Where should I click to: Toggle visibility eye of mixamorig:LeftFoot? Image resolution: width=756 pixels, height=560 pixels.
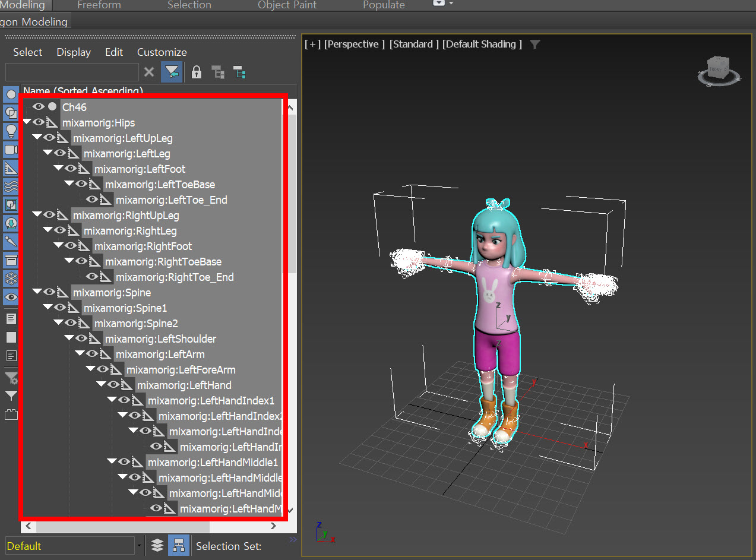(x=71, y=169)
